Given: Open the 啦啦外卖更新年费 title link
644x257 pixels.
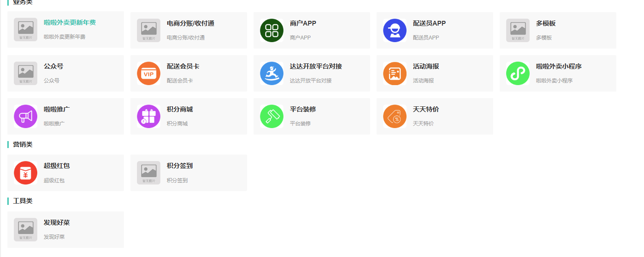Looking at the screenshot, I should point(70,23).
